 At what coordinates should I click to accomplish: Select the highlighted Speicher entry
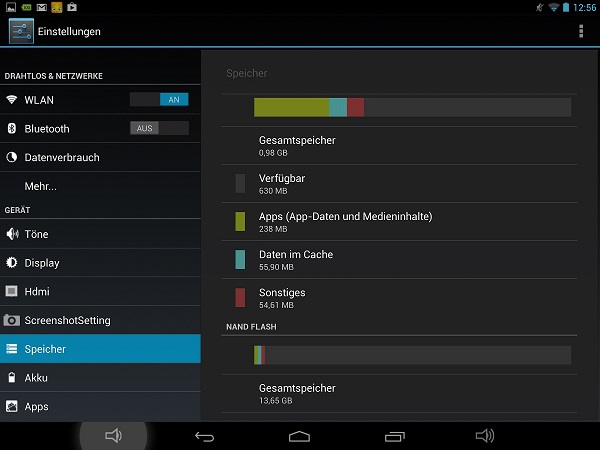click(x=100, y=349)
